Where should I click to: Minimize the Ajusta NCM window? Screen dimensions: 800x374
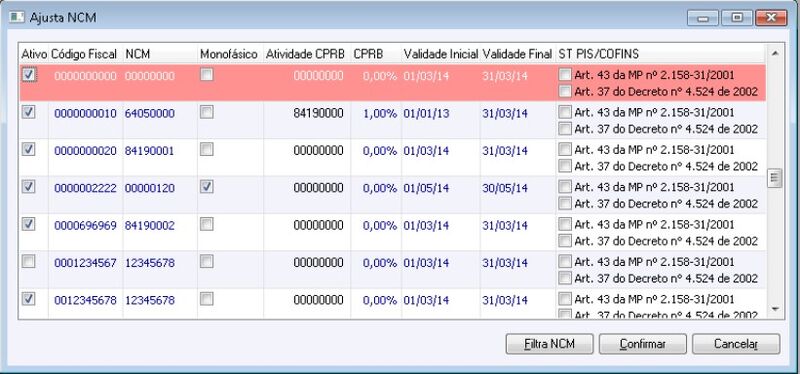coord(704,18)
